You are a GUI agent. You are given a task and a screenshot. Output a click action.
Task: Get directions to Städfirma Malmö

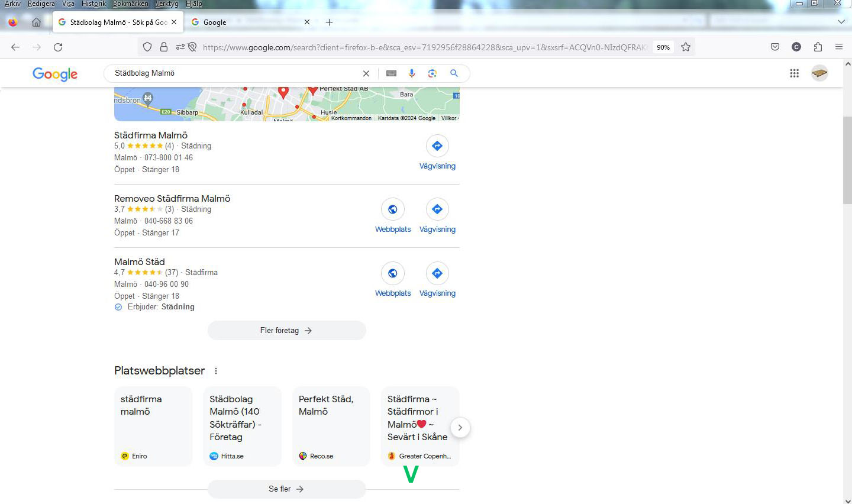point(437,153)
